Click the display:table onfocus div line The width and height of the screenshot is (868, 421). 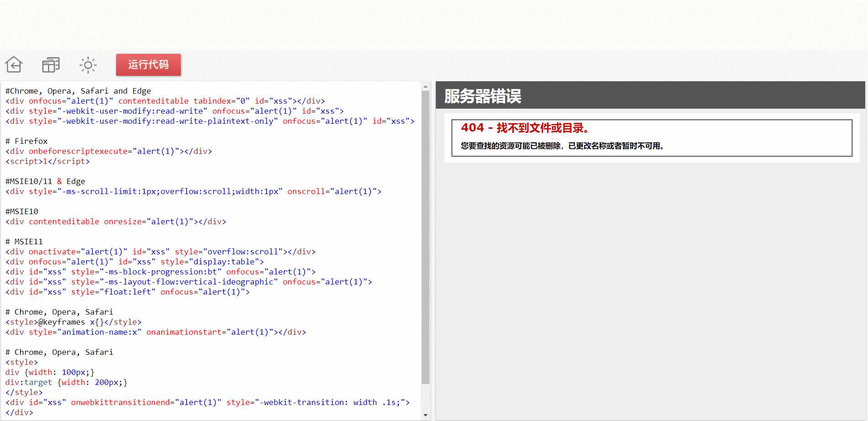click(x=135, y=262)
